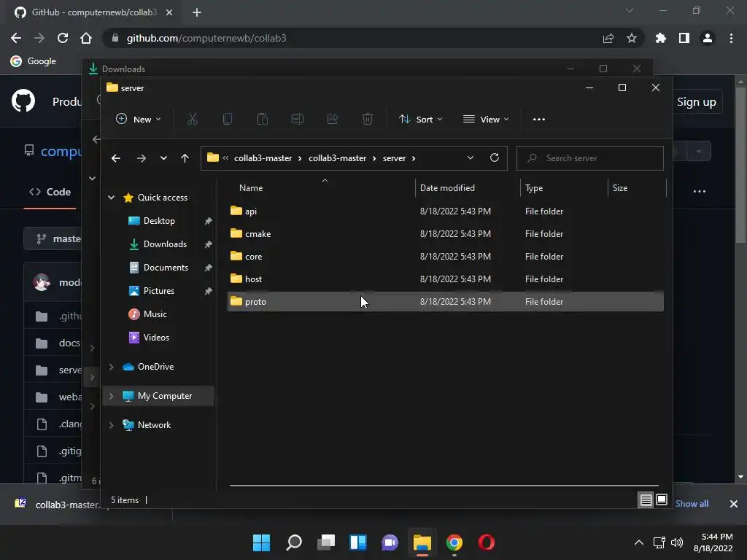747x560 pixels.
Task: Click the Cut icon in Explorer toolbar
Action: [x=193, y=119]
